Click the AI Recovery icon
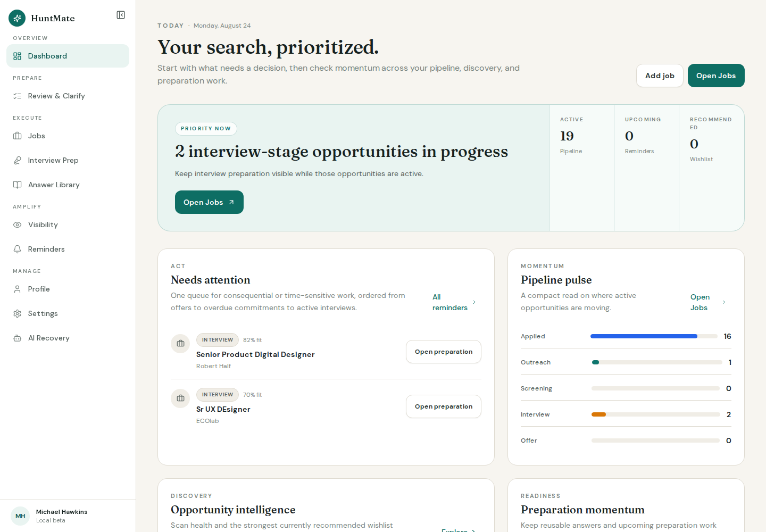 18,338
